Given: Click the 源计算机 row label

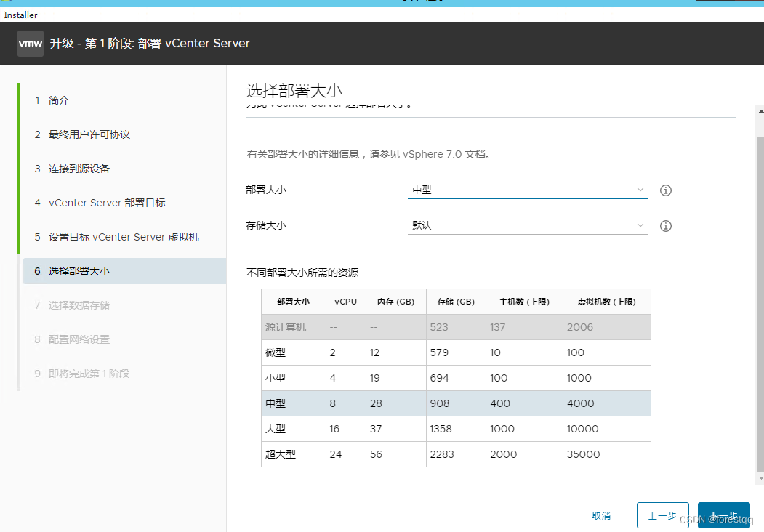Looking at the screenshot, I should coord(286,327).
